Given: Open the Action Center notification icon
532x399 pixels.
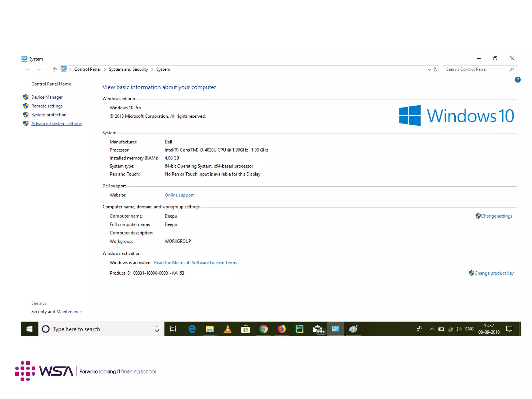Looking at the screenshot, I should [x=509, y=329].
